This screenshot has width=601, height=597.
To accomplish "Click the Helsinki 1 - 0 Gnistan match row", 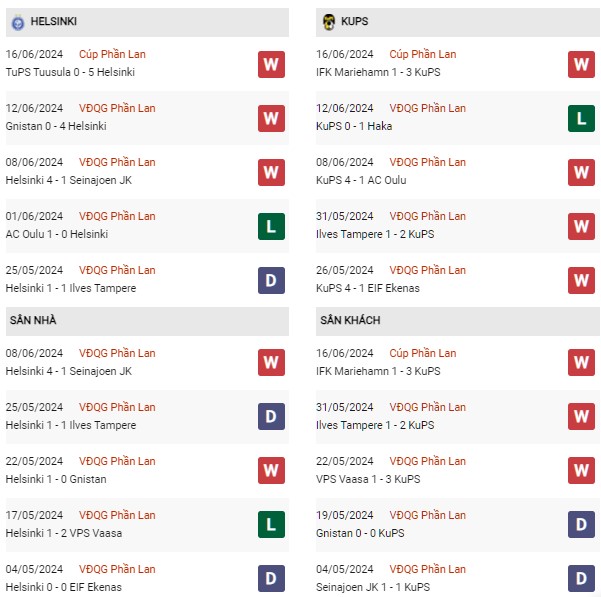I will [x=147, y=471].
